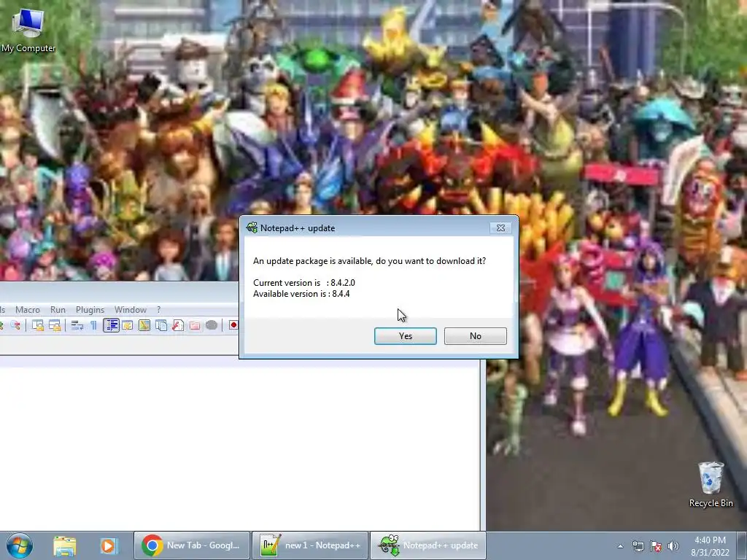Open the Window menu in Notepad++

tap(130, 309)
